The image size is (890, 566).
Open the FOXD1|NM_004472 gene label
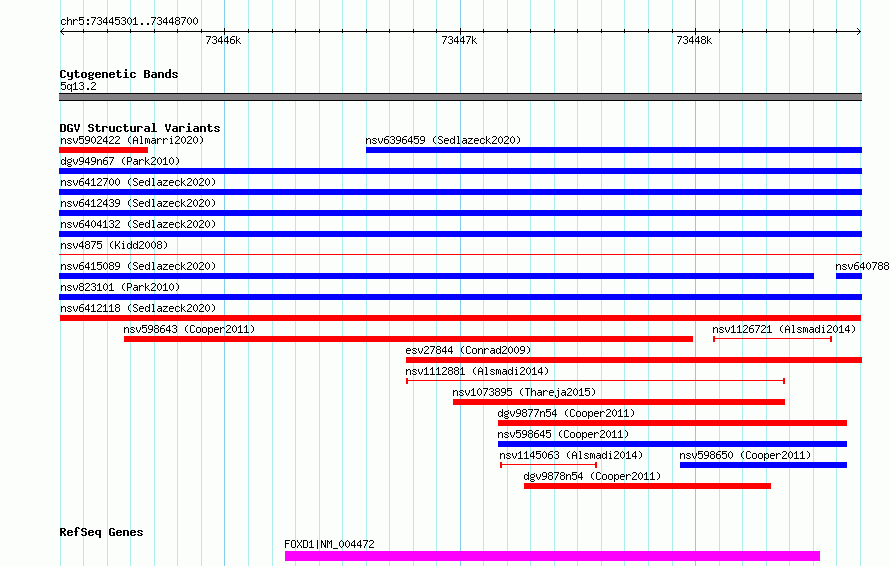coord(329,544)
